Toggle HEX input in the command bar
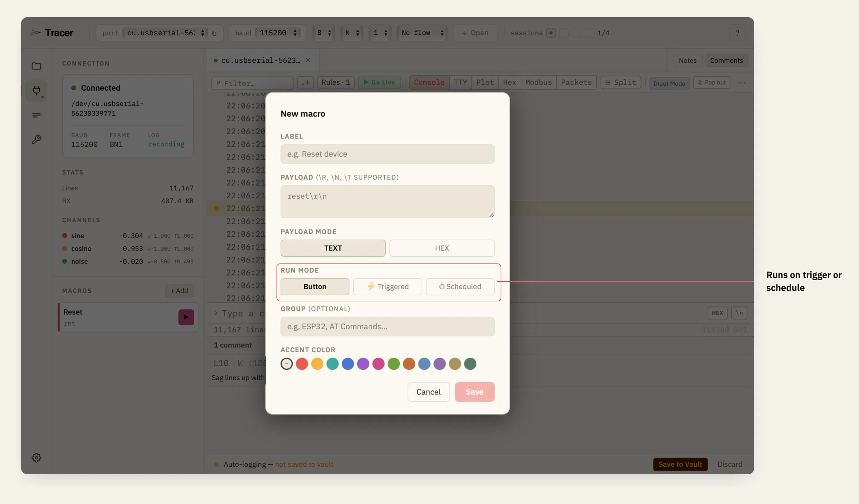The width and height of the screenshot is (859, 504). (x=717, y=313)
